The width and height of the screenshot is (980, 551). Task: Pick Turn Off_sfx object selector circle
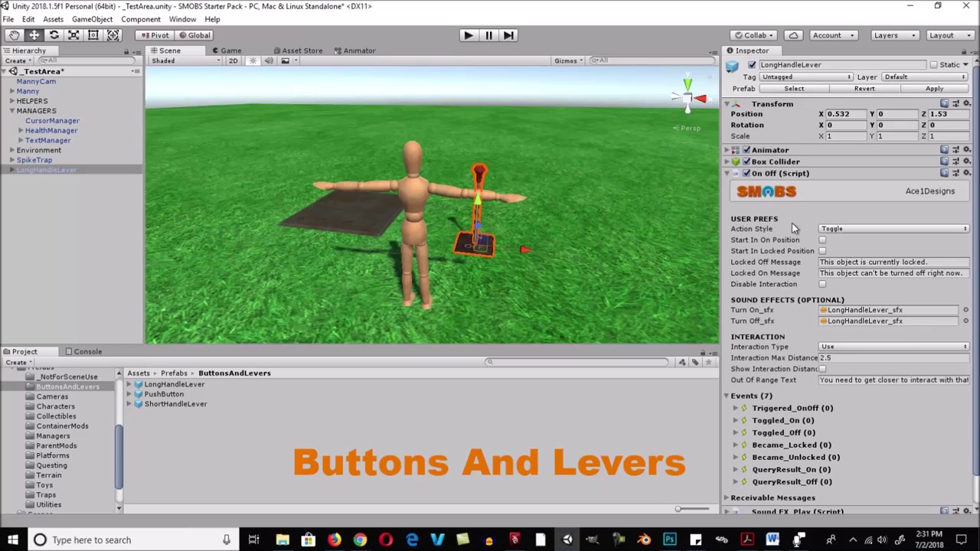pos(965,321)
